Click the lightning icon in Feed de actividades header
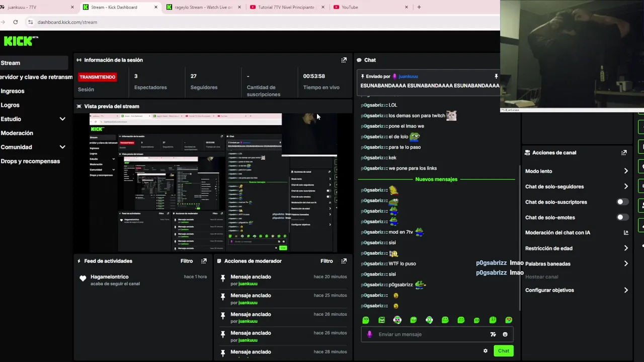The width and height of the screenshot is (644, 362). coord(79,261)
